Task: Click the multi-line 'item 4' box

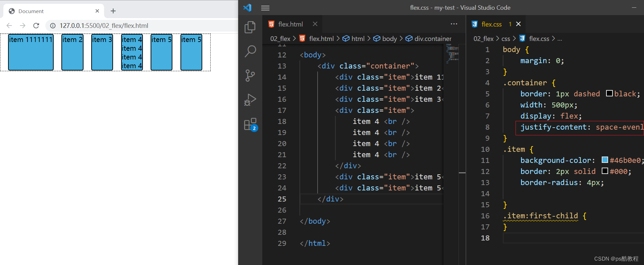Action: [x=132, y=52]
